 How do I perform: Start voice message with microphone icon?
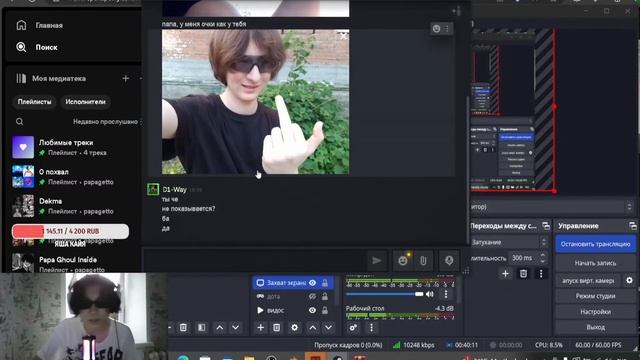click(449, 260)
